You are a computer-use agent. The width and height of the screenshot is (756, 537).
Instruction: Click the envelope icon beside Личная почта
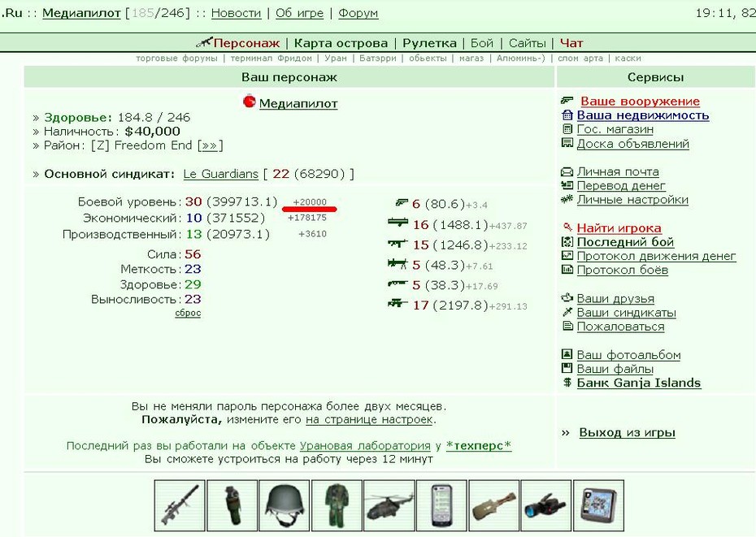pyautogui.click(x=567, y=171)
